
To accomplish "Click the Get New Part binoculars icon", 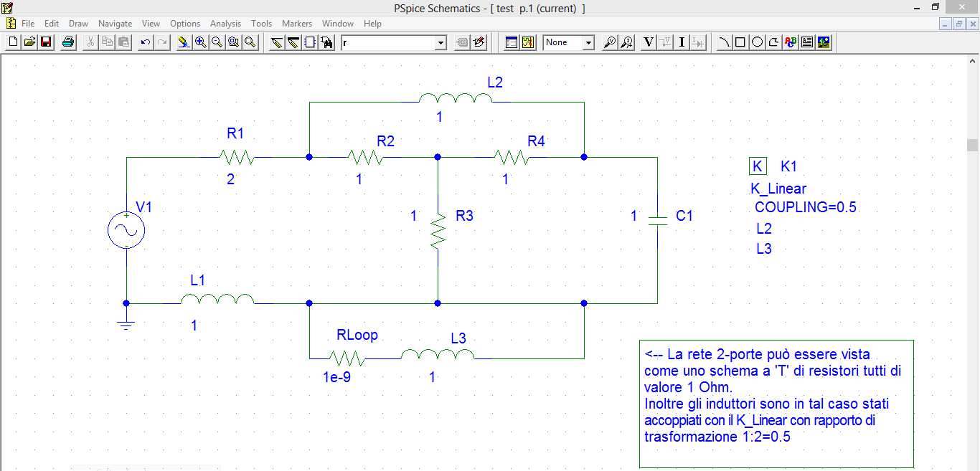I will tap(327, 42).
